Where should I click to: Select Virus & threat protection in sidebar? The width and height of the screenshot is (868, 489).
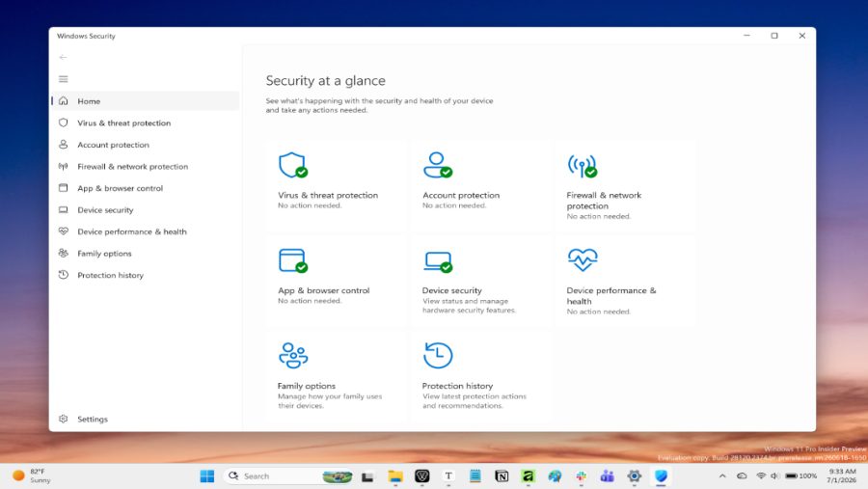click(146, 122)
